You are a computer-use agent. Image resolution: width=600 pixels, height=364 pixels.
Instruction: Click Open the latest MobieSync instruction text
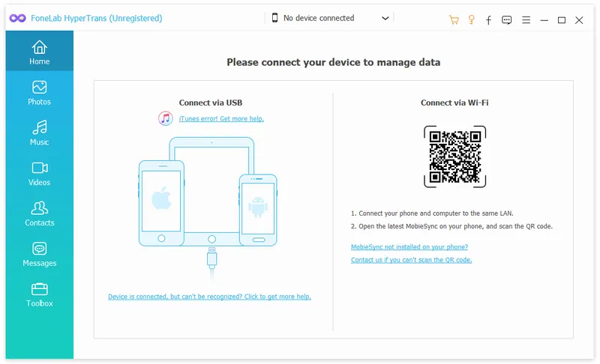[x=451, y=226]
